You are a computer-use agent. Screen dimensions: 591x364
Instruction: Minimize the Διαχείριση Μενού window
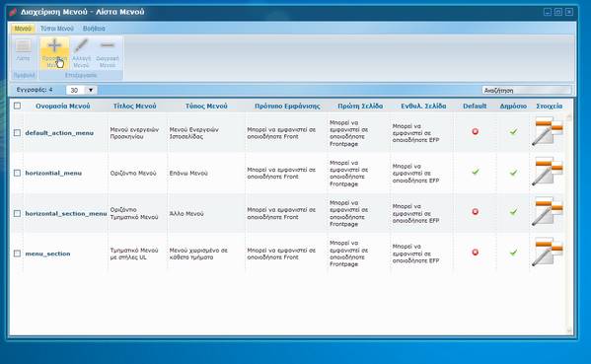click(x=548, y=12)
